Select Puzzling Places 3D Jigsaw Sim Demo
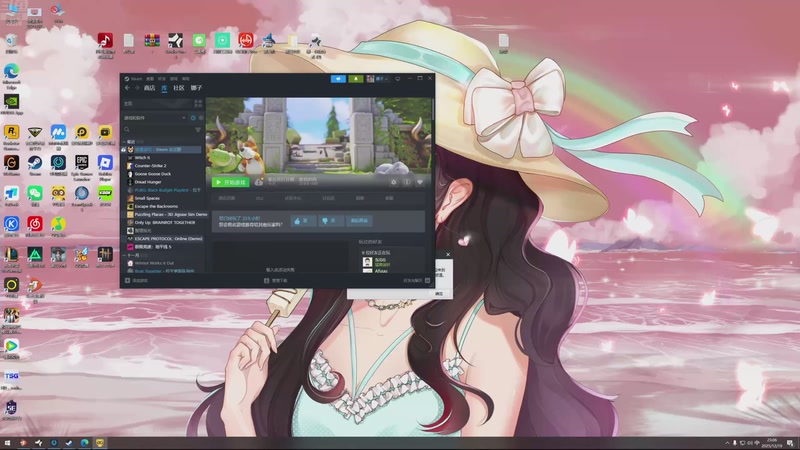 tap(166, 214)
